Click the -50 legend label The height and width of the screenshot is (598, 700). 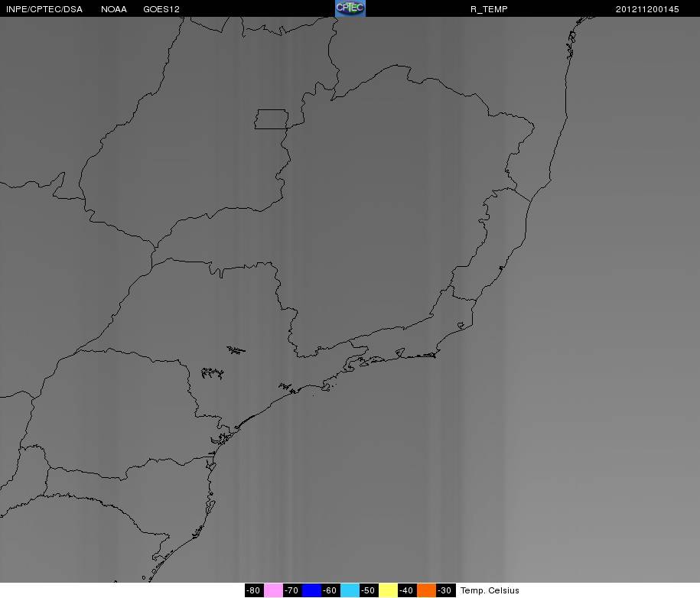tap(370, 590)
